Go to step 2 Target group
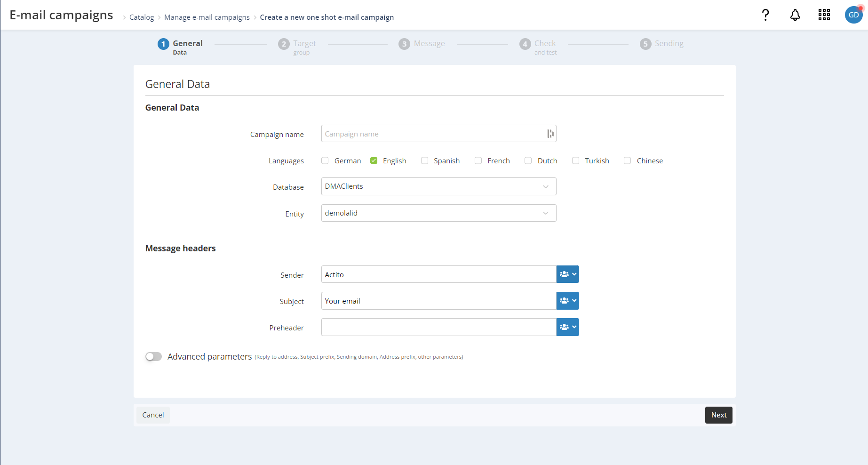The image size is (868, 465). click(297, 47)
